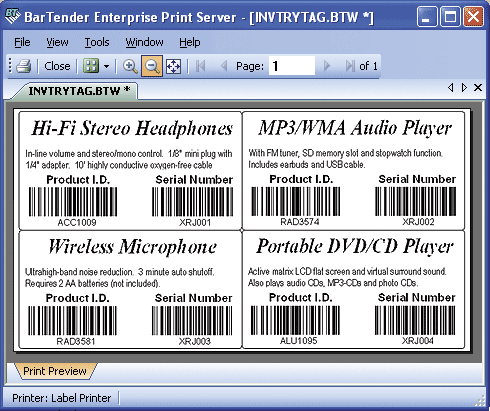Select the INVTRYTAG.BTW document tab

79,91
